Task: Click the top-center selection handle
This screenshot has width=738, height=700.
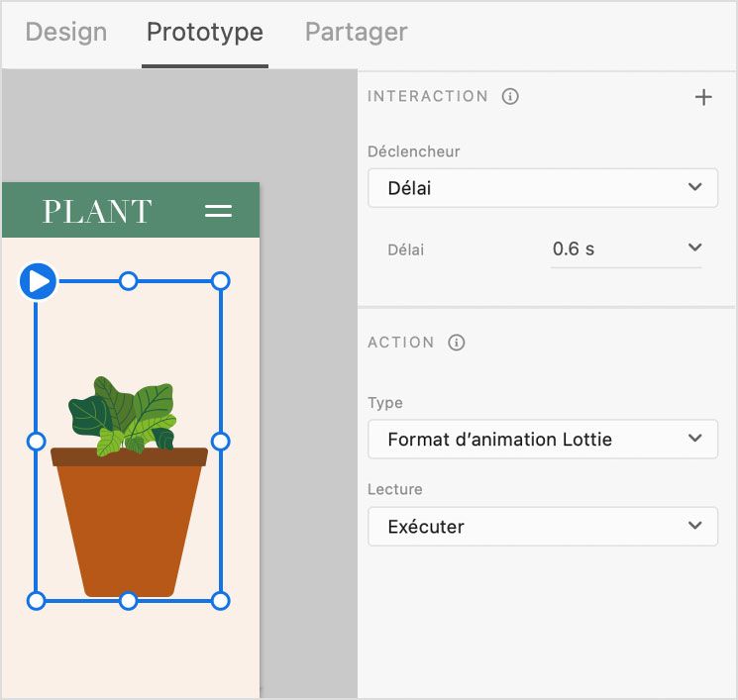Action: coord(128,281)
